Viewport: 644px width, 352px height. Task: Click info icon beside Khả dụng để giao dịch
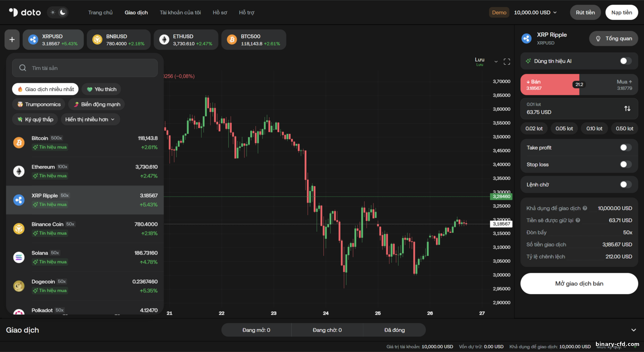pos(585,208)
